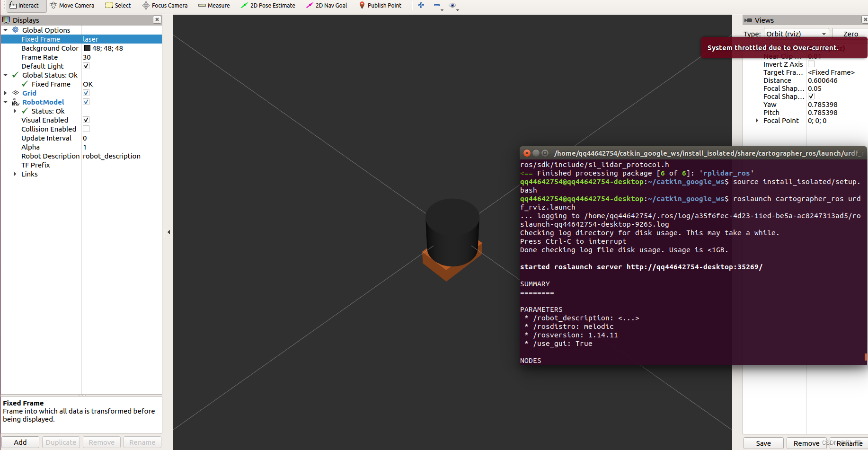Uncheck the Visual Enabled checkbox
The width and height of the screenshot is (868, 450).
point(86,120)
